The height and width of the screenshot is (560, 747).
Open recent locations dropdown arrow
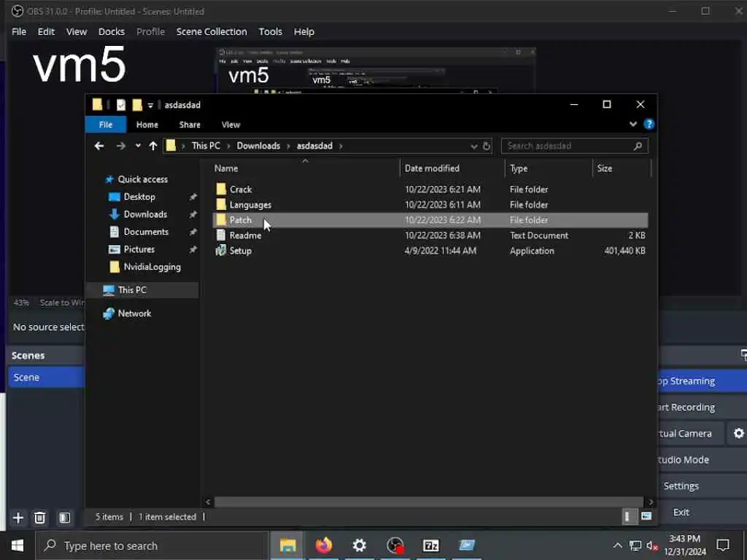(x=138, y=146)
